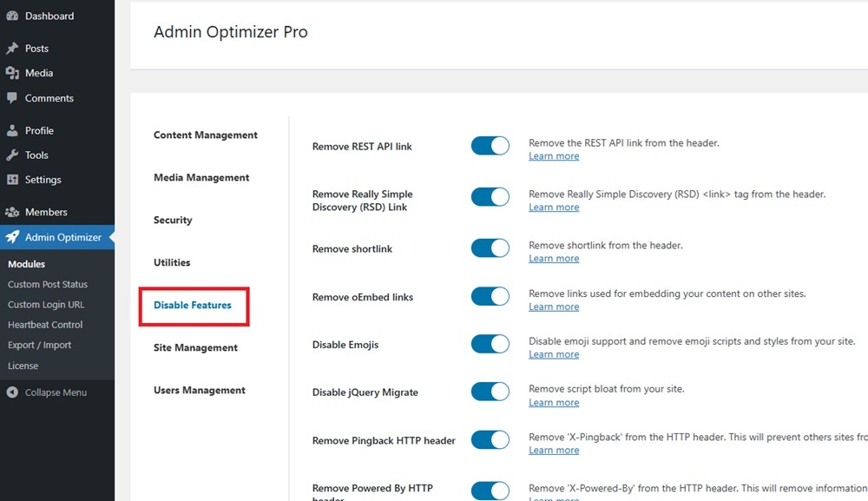Screen dimensions: 868x501
Task: Click the Remove Pingback HTTP header label
Action: tap(384, 441)
